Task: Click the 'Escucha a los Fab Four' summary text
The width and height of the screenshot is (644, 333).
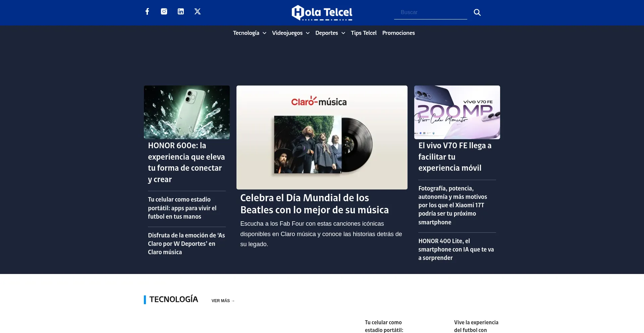Action: coord(321,234)
